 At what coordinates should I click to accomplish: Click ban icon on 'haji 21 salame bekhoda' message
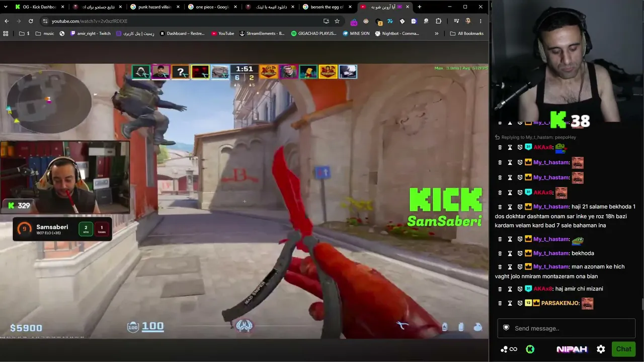(520, 207)
